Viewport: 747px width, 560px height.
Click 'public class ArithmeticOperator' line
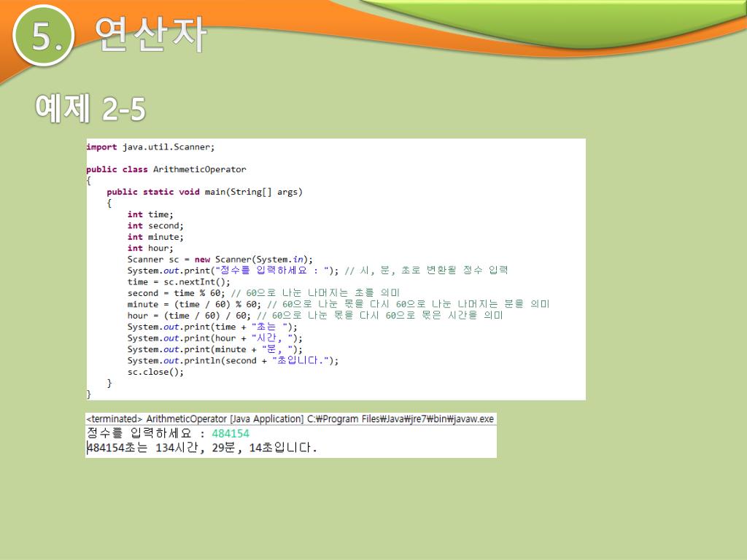[166, 169]
